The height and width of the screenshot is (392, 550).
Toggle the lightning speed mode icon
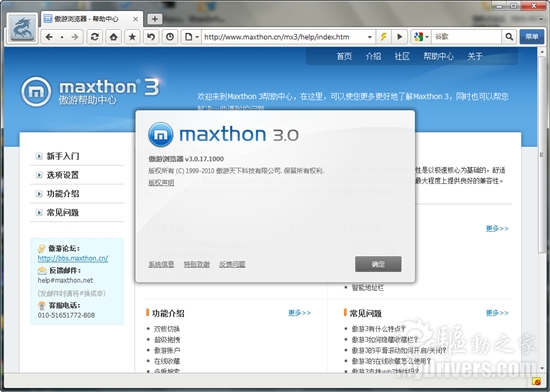point(384,37)
